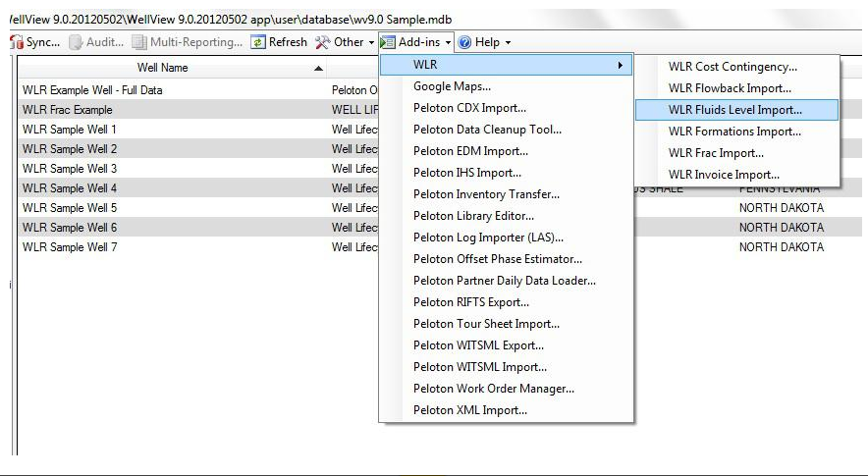
Task: Select WLR Flowback Import
Action: (736, 88)
